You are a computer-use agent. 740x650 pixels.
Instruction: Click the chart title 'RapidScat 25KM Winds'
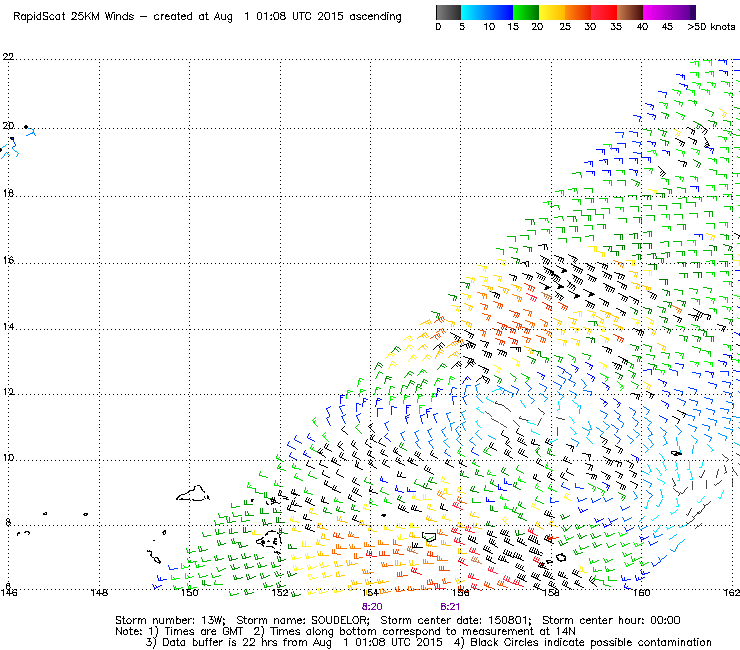click(x=74, y=17)
